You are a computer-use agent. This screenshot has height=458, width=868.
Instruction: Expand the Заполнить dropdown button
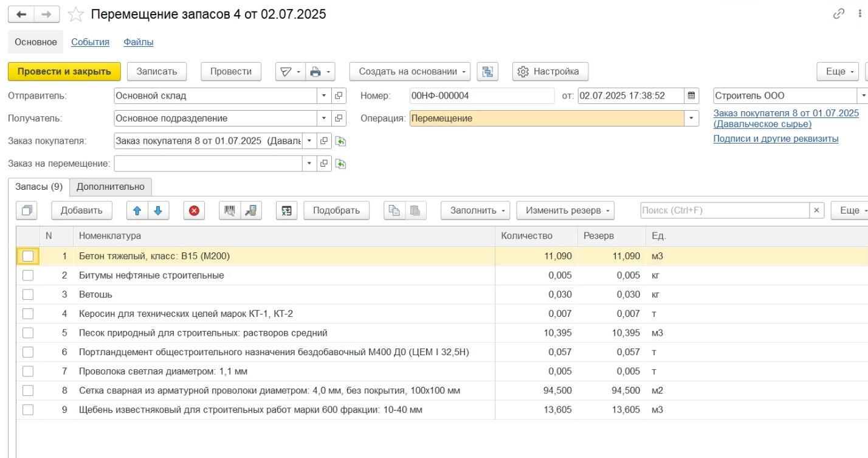coord(476,210)
